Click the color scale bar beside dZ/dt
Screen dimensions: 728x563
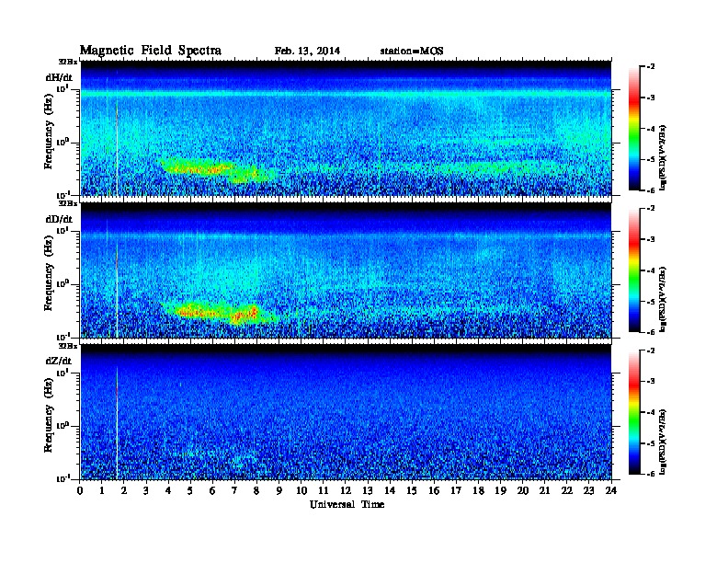click(633, 412)
